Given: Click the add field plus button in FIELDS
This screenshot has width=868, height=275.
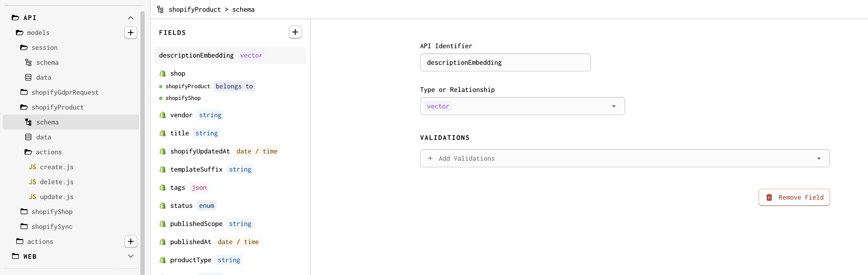Looking at the screenshot, I should (x=295, y=32).
